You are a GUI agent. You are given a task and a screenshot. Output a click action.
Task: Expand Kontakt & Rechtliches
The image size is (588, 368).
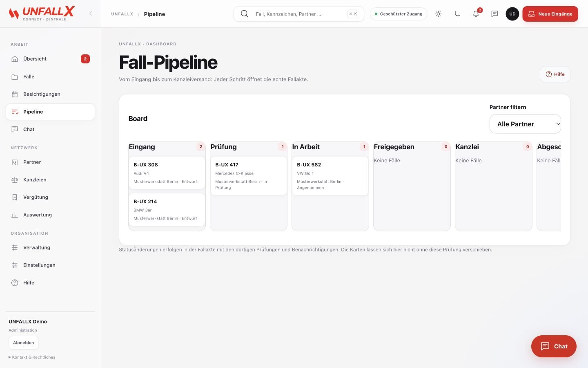tap(32, 357)
